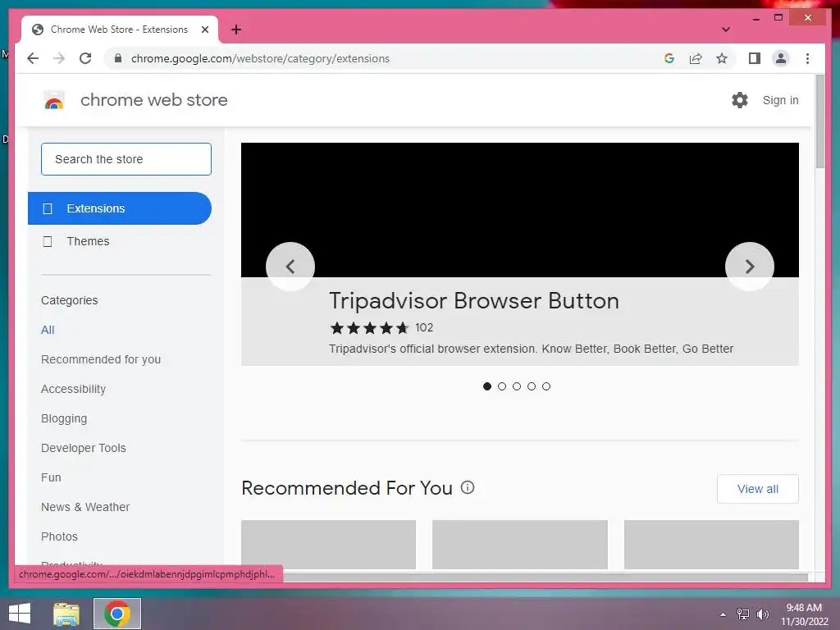Open the Recommended for you category
This screenshot has width=840, height=630.
(x=101, y=359)
